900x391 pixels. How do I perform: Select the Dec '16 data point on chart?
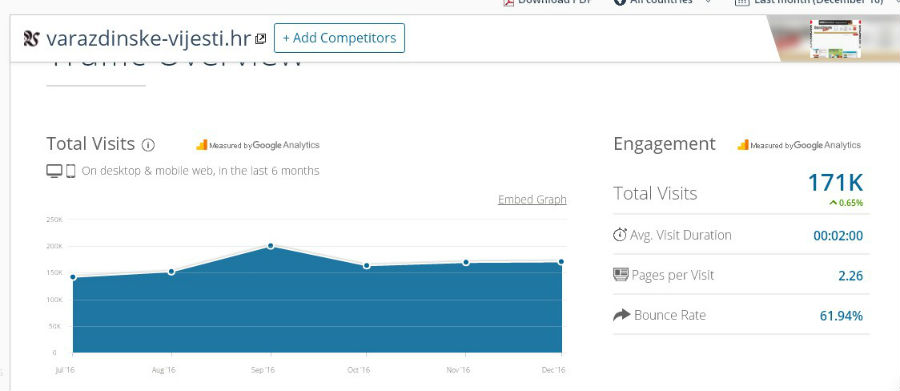click(x=561, y=262)
